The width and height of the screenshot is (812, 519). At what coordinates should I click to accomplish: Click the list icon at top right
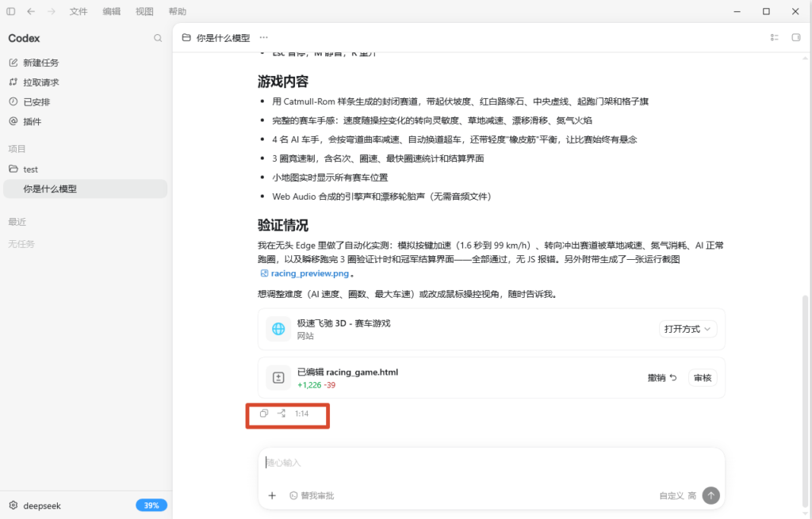775,37
